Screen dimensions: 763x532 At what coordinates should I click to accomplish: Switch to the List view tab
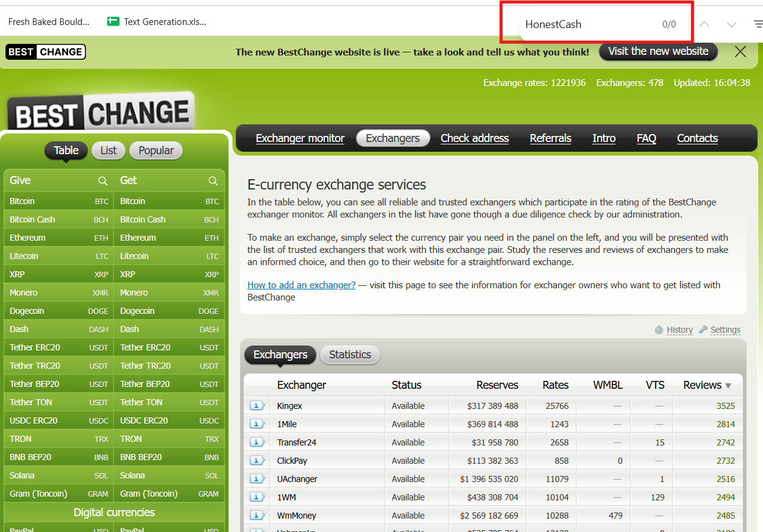coord(108,151)
